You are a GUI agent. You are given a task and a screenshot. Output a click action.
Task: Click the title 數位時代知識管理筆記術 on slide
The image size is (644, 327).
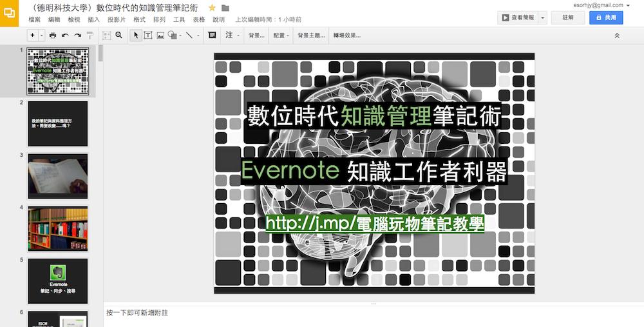point(374,115)
